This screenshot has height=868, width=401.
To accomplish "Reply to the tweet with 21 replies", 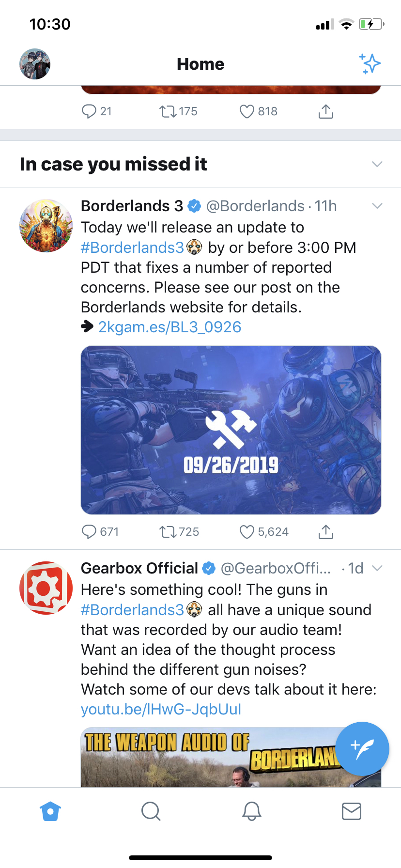I will (x=89, y=111).
